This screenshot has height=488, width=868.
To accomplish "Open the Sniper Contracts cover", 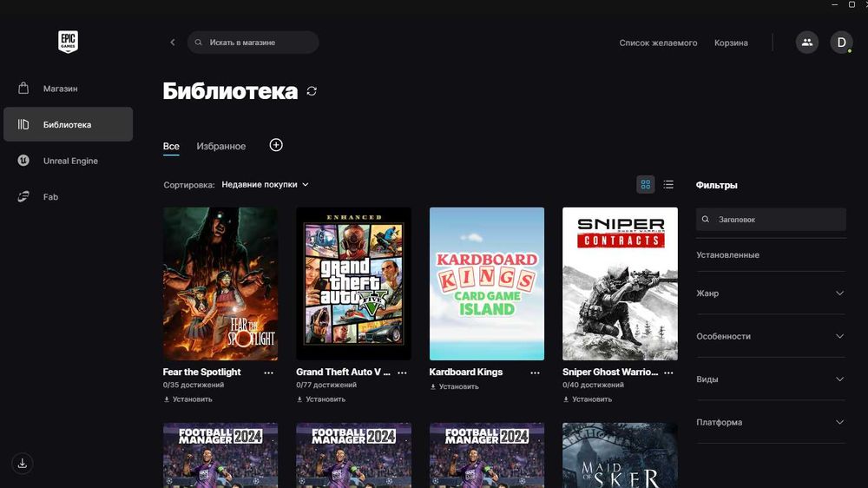I will pos(620,284).
